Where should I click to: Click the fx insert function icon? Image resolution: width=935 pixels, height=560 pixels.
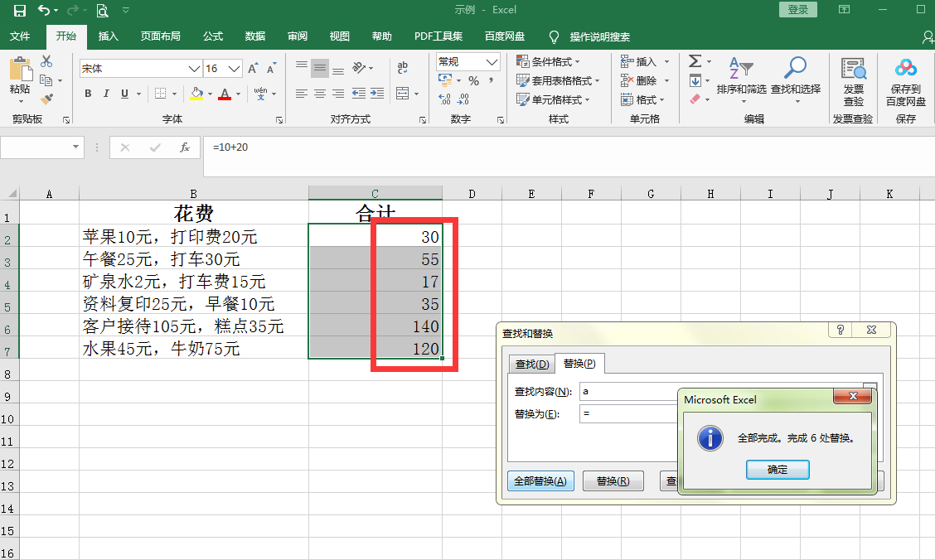click(184, 147)
